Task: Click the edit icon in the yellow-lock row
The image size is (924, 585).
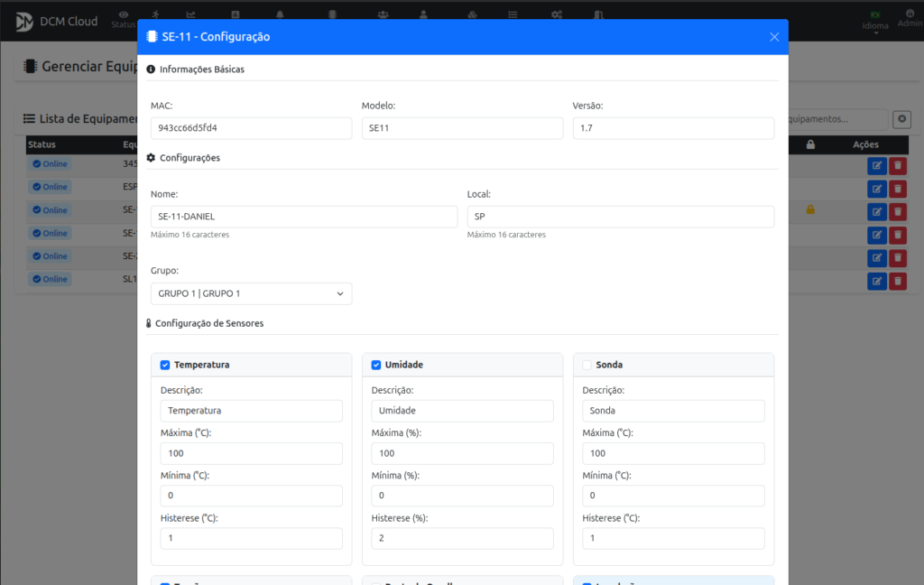Action: click(876, 211)
